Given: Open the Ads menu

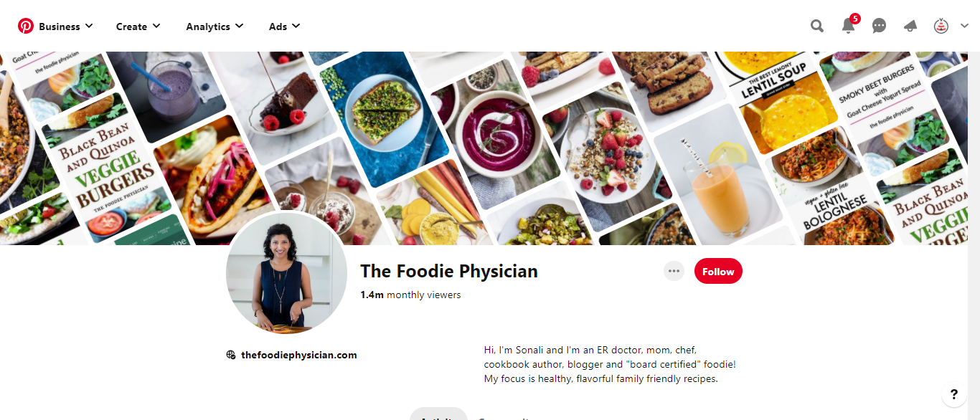Looking at the screenshot, I should (285, 27).
